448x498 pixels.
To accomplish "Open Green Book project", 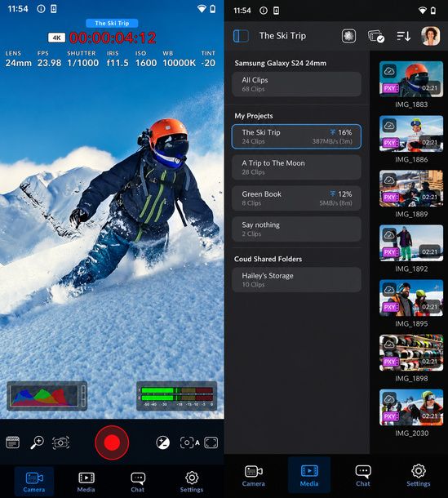I will pyautogui.click(x=296, y=198).
